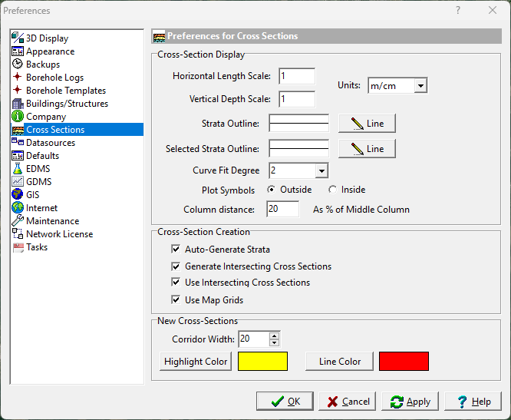The image size is (511, 420).
Task: Click the GIS globe icon
Action: pyautogui.click(x=18, y=195)
